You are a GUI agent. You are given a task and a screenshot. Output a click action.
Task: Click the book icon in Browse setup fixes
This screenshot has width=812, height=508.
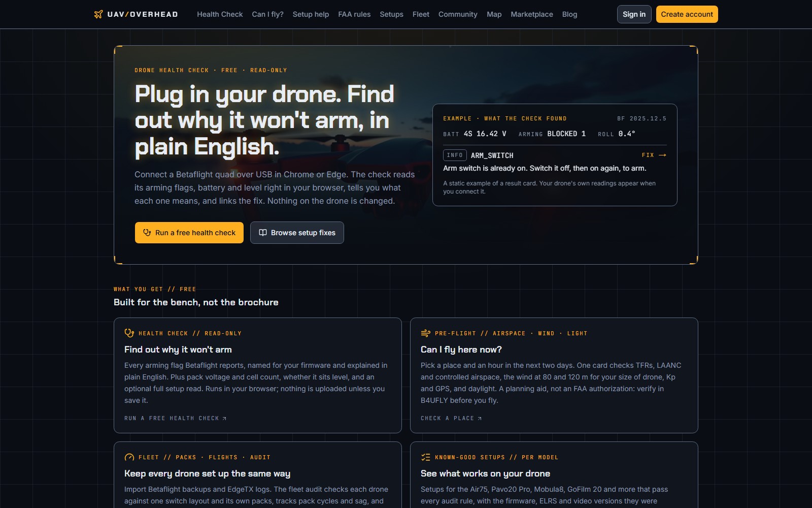click(263, 233)
